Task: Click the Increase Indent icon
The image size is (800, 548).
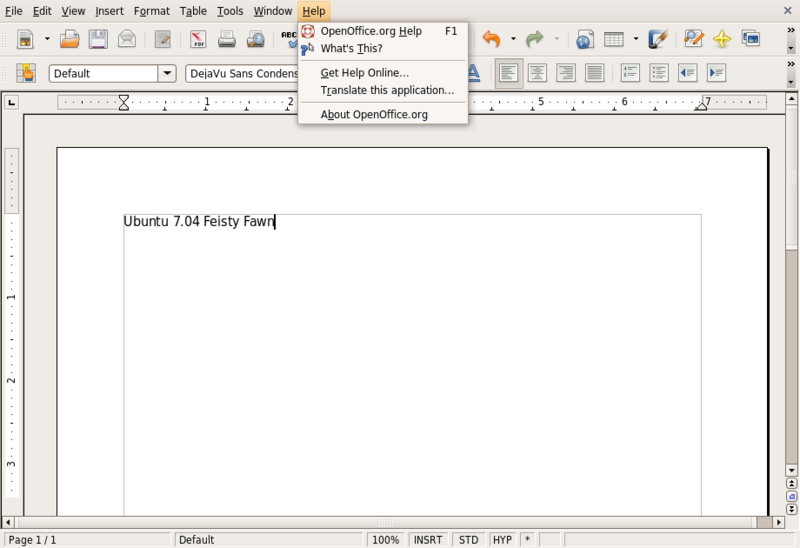Action: tap(716, 73)
